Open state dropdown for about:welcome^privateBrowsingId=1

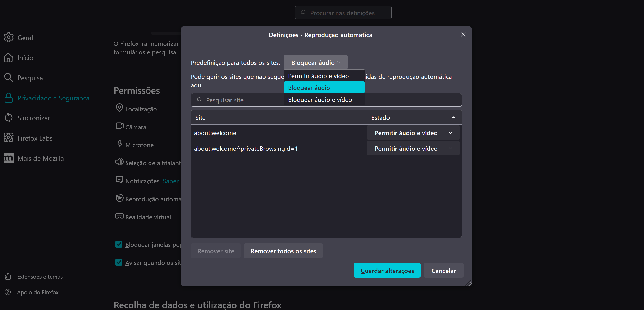point(413,149)
